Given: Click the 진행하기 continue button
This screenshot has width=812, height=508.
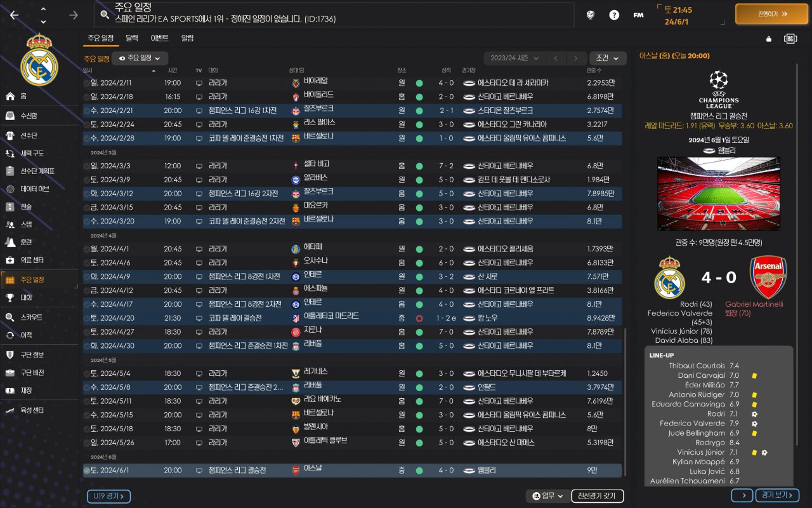Looking at the screenshot, I should [x=772, y=13].
